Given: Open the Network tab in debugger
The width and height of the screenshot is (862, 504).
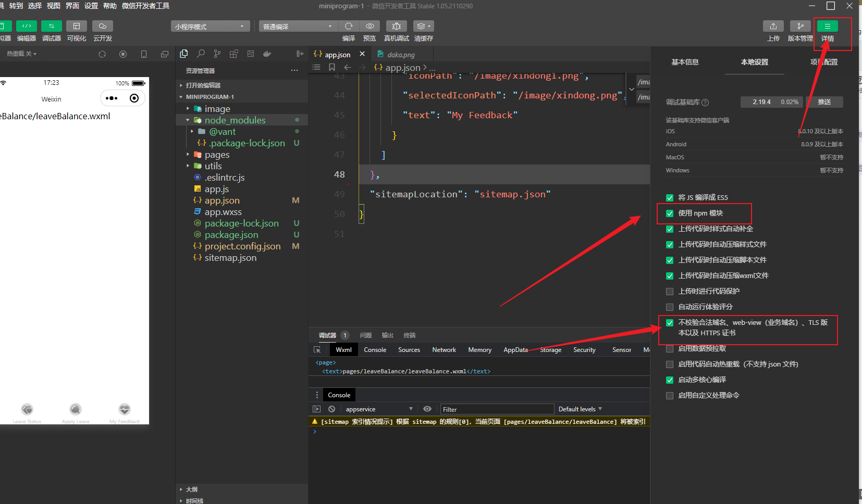Looking at the screenshot, I should (444, 350).
